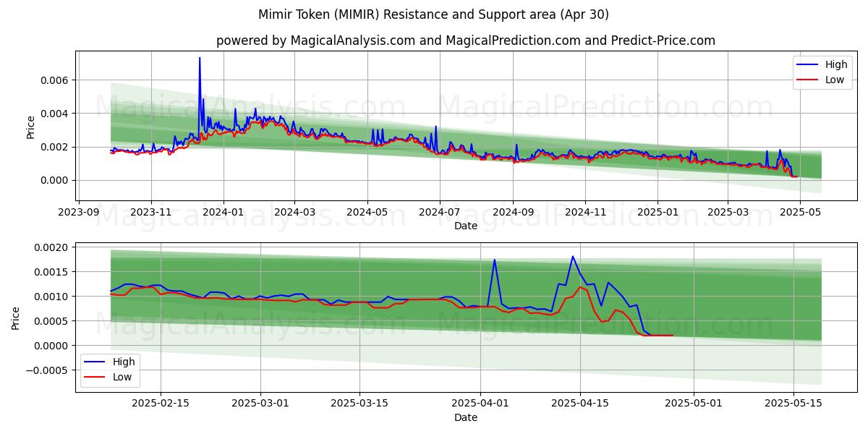This screenshot has width=868, height=434.
Task: Click the '0.004' price tick on top chart
Action: click(56, 114)
